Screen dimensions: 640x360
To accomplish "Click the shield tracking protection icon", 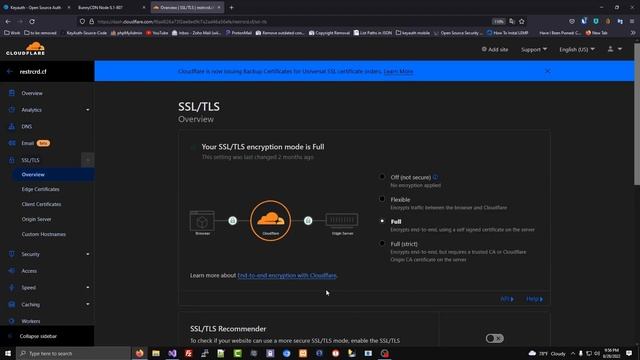I will point(82,21).
